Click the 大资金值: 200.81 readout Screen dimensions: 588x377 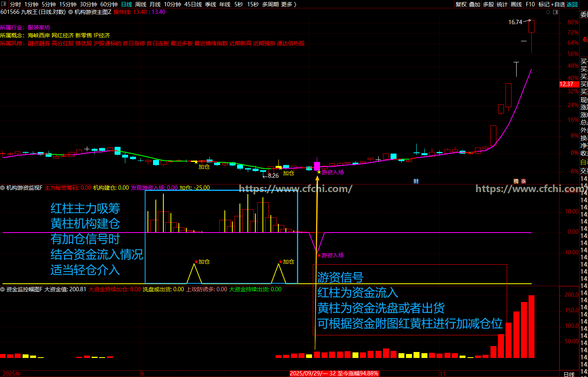[65, 289]
